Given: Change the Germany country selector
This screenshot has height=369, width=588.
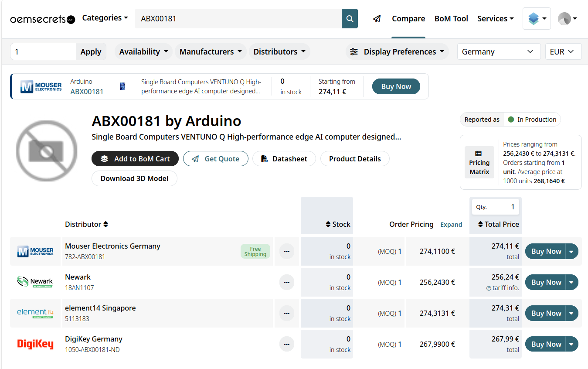Looking at the screenshot, I should [499, 51].
